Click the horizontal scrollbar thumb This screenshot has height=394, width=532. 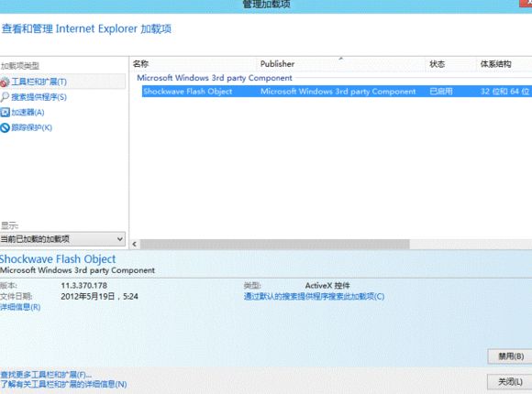tap(275, 244)
